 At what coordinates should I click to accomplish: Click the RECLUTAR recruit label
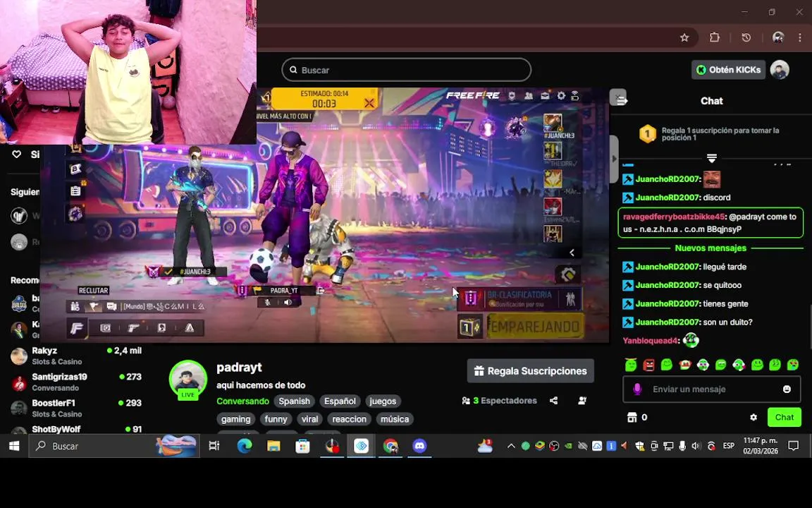(x=93, y=290)
